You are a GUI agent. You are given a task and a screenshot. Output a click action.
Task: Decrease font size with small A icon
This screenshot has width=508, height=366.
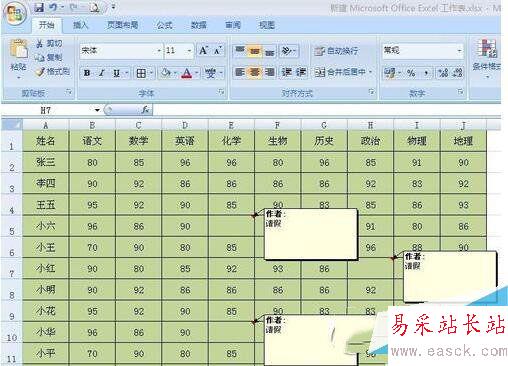217,51
